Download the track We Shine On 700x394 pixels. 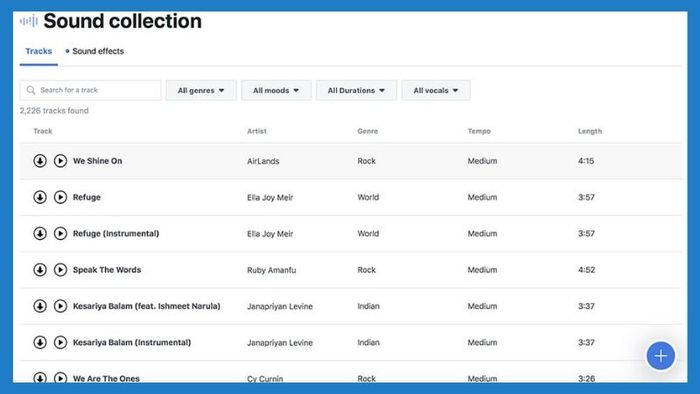click(40, 161)
